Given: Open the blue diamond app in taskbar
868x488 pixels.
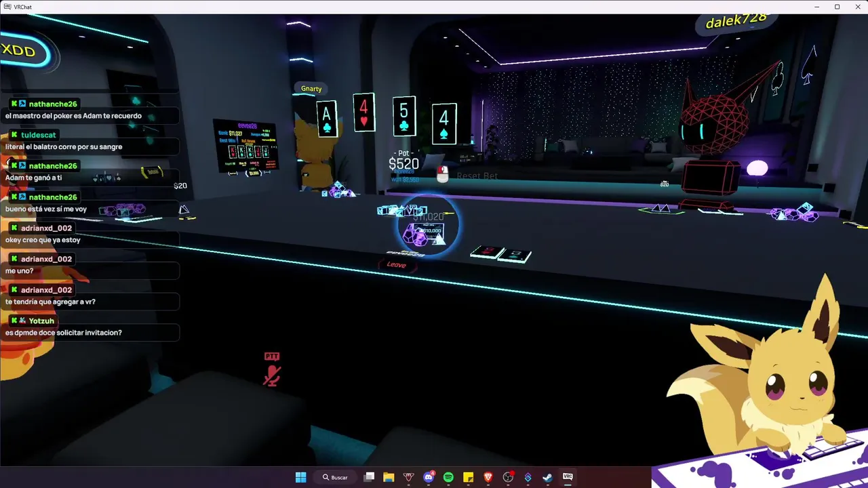Looking at the screenshot, I should pyautogui.click(x=528, y=477).
